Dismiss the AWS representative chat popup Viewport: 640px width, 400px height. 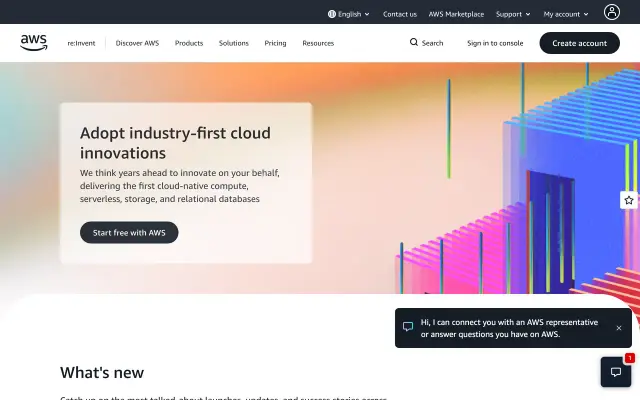[x=619, y=328]
